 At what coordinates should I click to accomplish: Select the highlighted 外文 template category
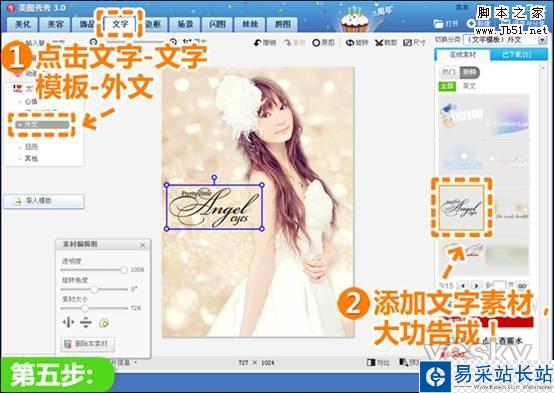(x=42, y=124)
